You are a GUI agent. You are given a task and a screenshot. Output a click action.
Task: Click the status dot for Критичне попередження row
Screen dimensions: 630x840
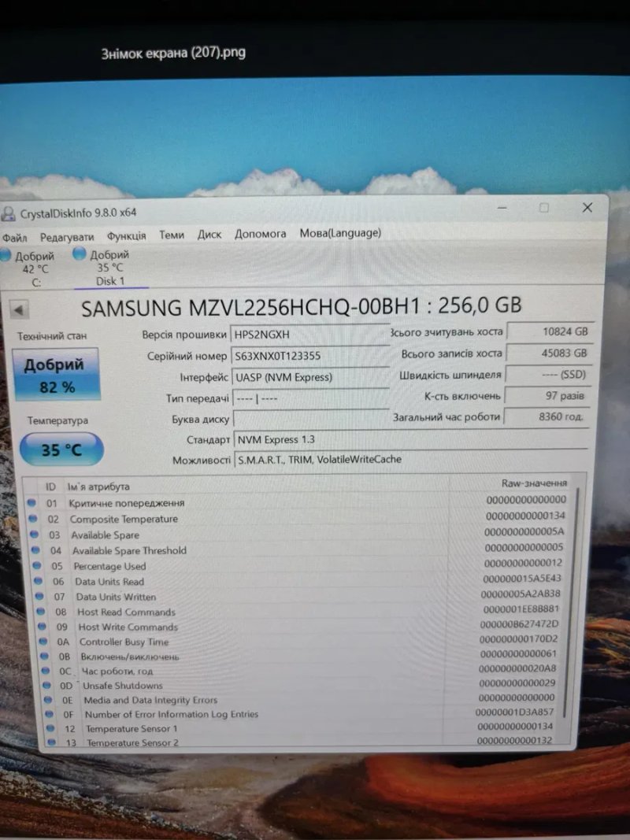pos(31,502)
